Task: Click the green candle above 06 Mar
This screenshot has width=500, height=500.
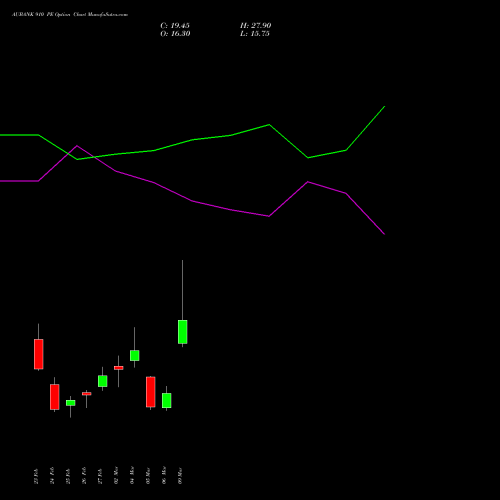Action: pyautogui.click(x=167, y=400)
